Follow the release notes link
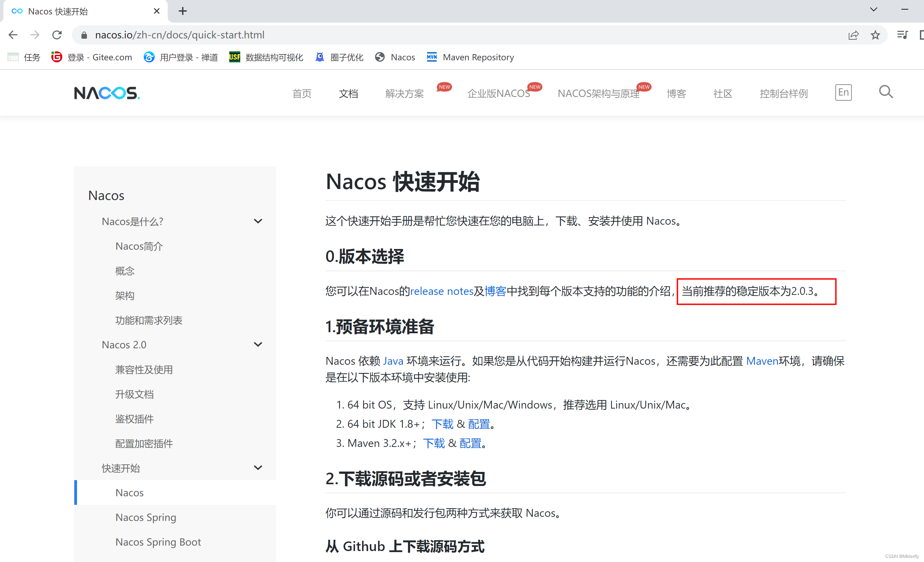The image size is (924, 562). 442,291
